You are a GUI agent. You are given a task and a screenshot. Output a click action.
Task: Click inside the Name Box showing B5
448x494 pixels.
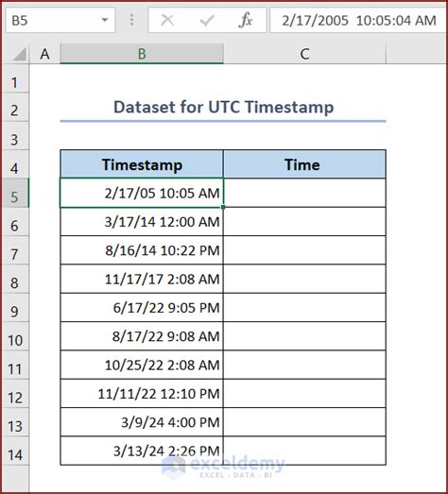[x=54, y=21]
